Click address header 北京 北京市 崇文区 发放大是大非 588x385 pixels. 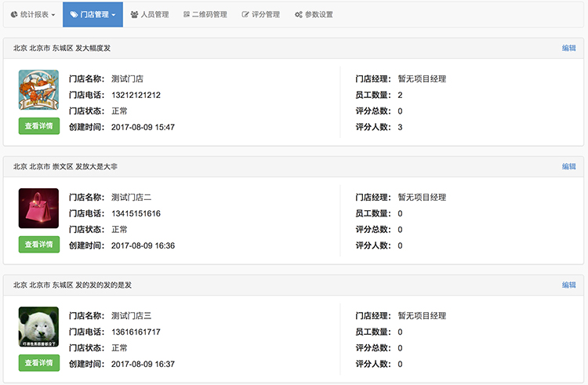(x=65, y=166)
